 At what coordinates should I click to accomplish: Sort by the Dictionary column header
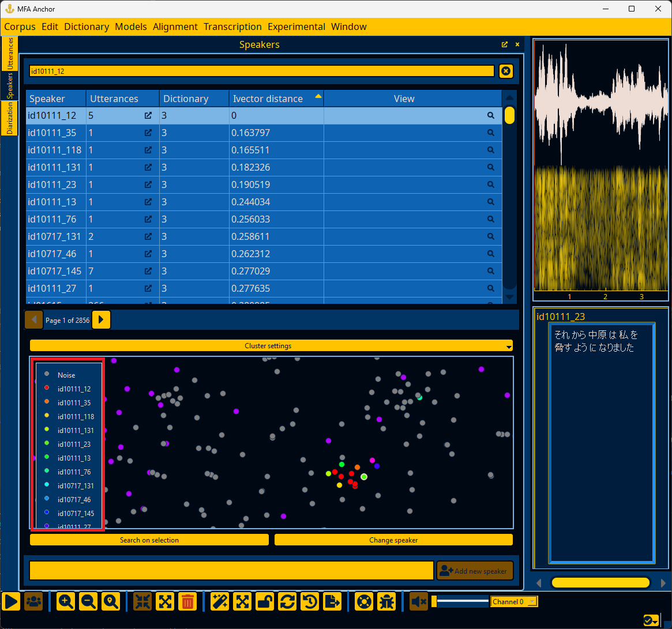coord(194,99)
